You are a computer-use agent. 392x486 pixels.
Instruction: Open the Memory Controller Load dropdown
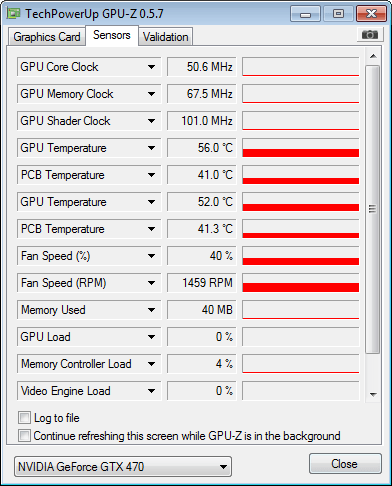pyautogui.click(x=151, y=364)
